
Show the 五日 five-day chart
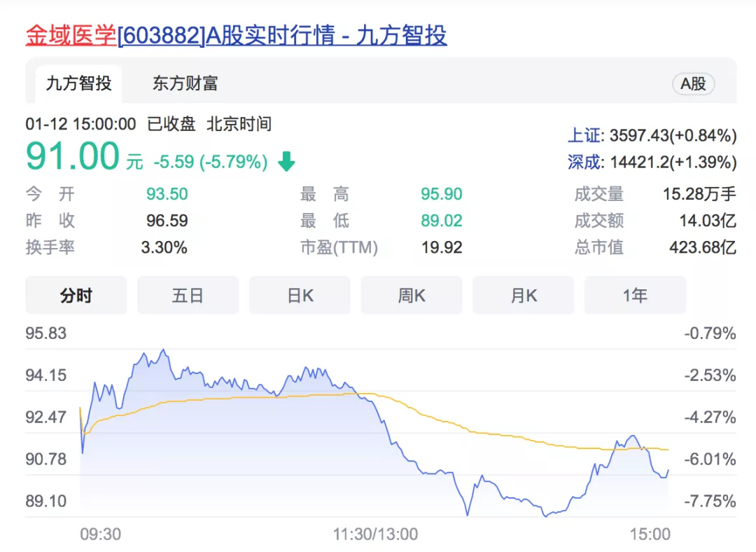(x=188, y=296)
